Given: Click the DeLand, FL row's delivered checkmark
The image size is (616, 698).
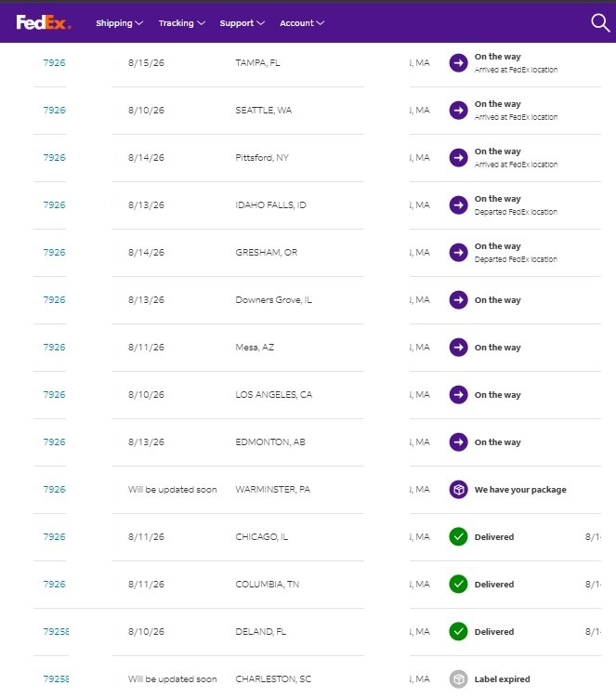Looking at the screenshot, I should (x=458, y=632).
